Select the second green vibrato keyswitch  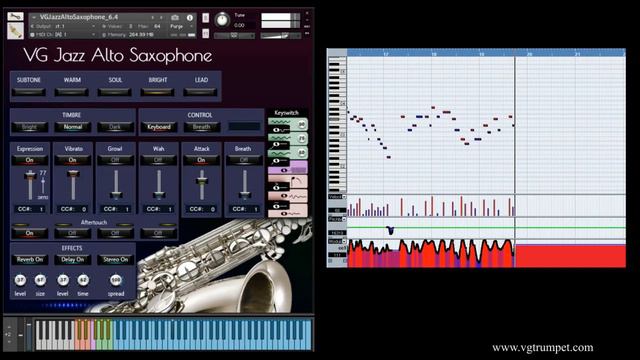[288, 138]
